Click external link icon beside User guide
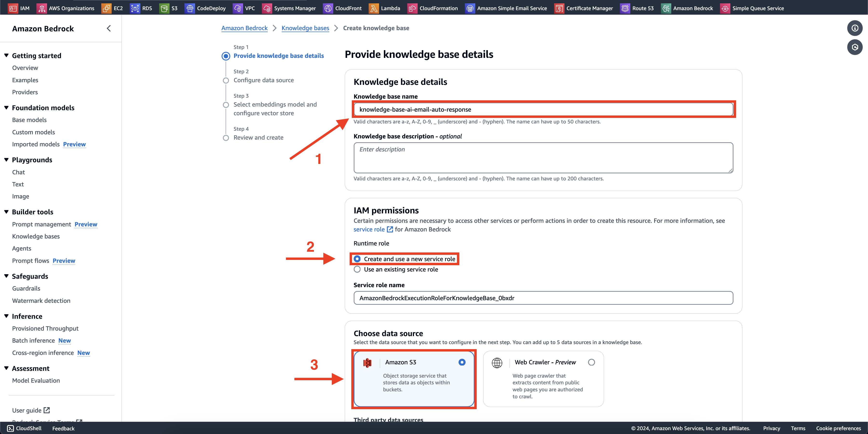This screenshot has height=434, width=868. 47,410
